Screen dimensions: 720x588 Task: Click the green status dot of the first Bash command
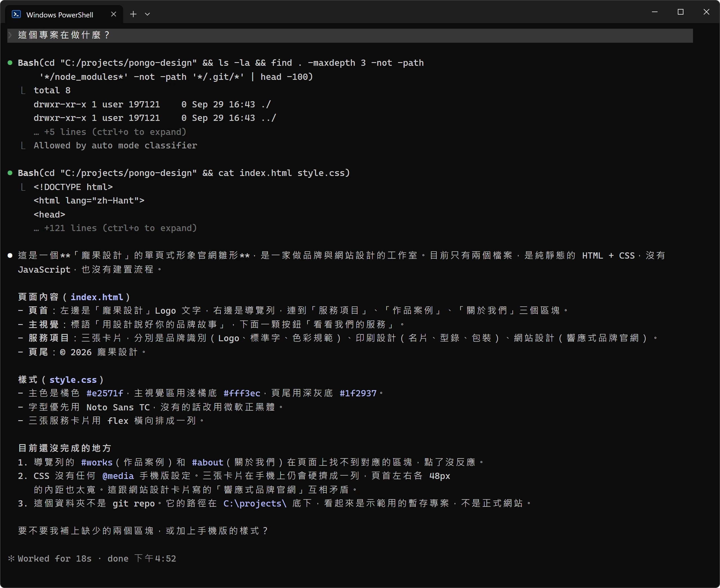pyautogui.click(x=10, y=63)
